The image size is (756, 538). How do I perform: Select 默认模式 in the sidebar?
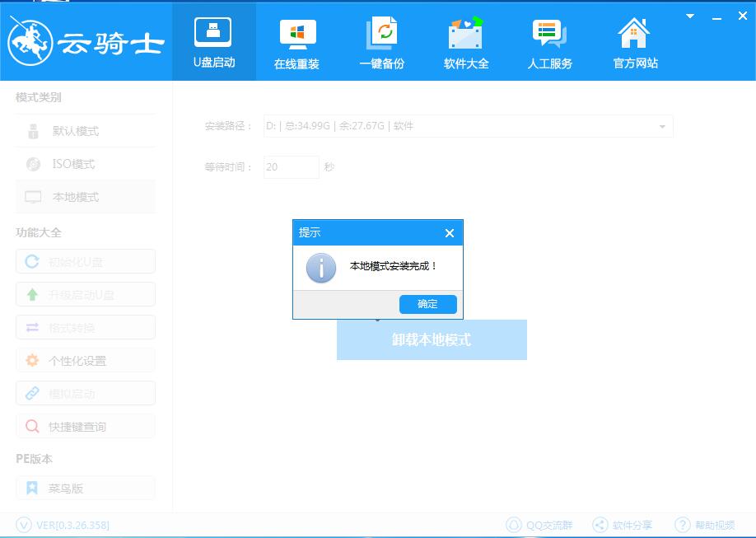pos(86,131)
